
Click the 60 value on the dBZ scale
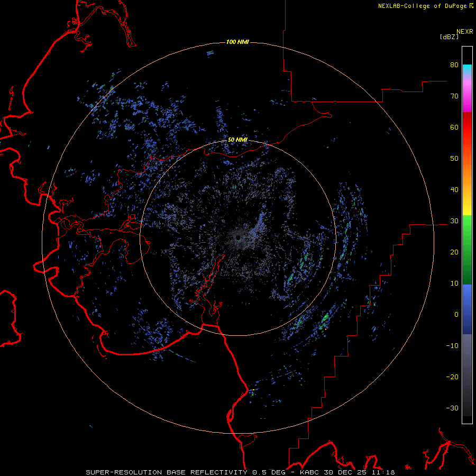point(454,127)
